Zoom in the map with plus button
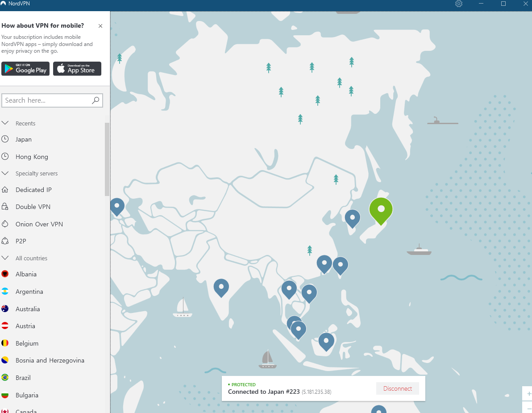Screen dimensions: 532x413 tap(528, 394)
